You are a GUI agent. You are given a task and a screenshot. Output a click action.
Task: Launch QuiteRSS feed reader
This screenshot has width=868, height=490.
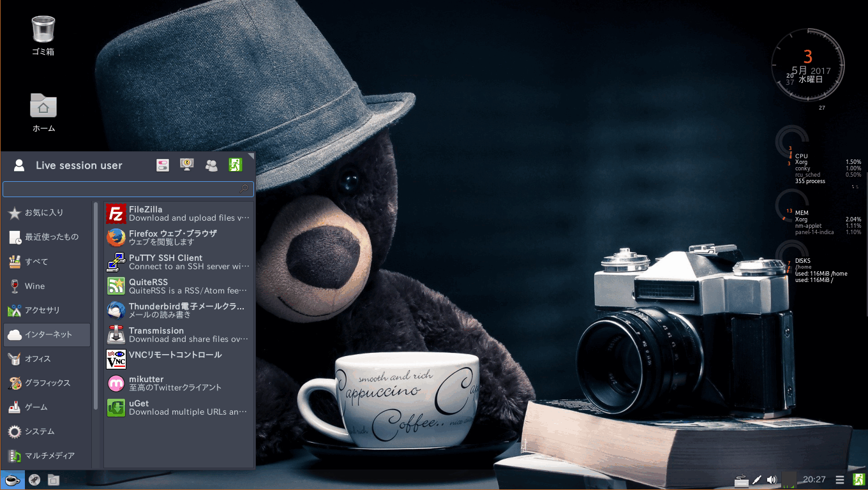[x=179, y=286]
